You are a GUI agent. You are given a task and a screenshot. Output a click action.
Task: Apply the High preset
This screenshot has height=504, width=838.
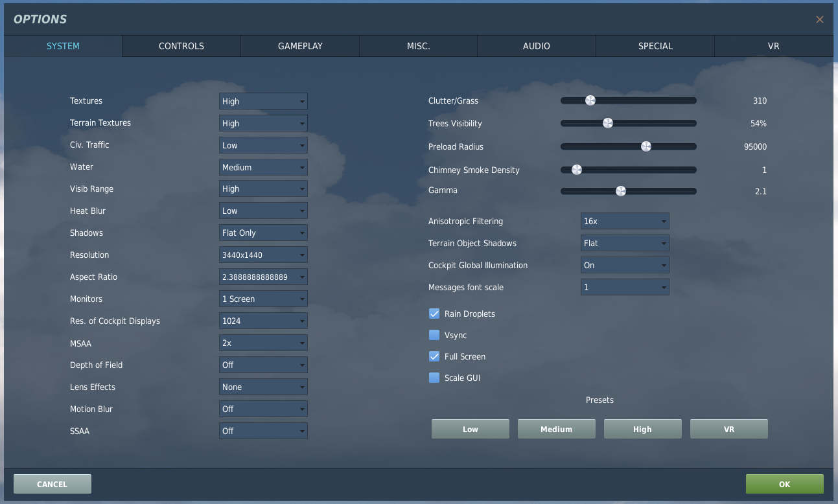click(x=643, y=429)
